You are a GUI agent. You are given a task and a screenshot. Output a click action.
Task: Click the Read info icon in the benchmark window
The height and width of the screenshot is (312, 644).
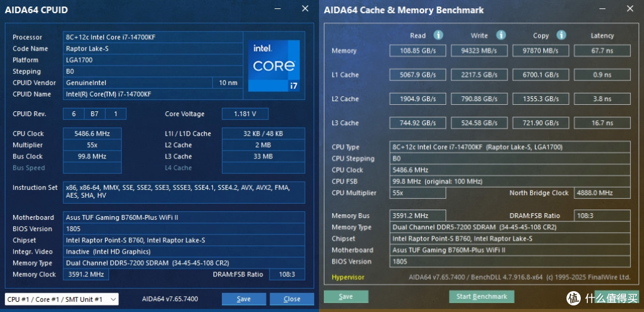click(x=438, y=35)
